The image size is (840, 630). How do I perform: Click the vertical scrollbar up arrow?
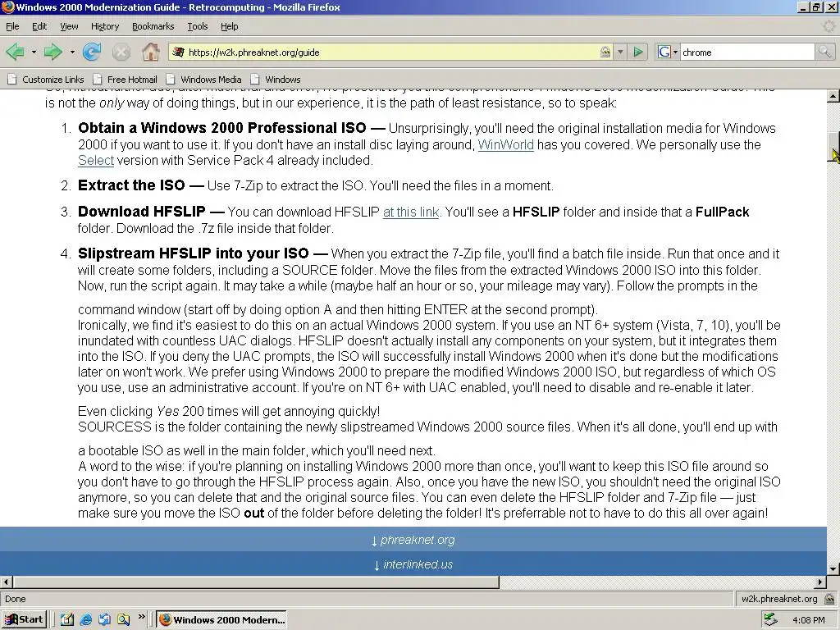point(833,97)
